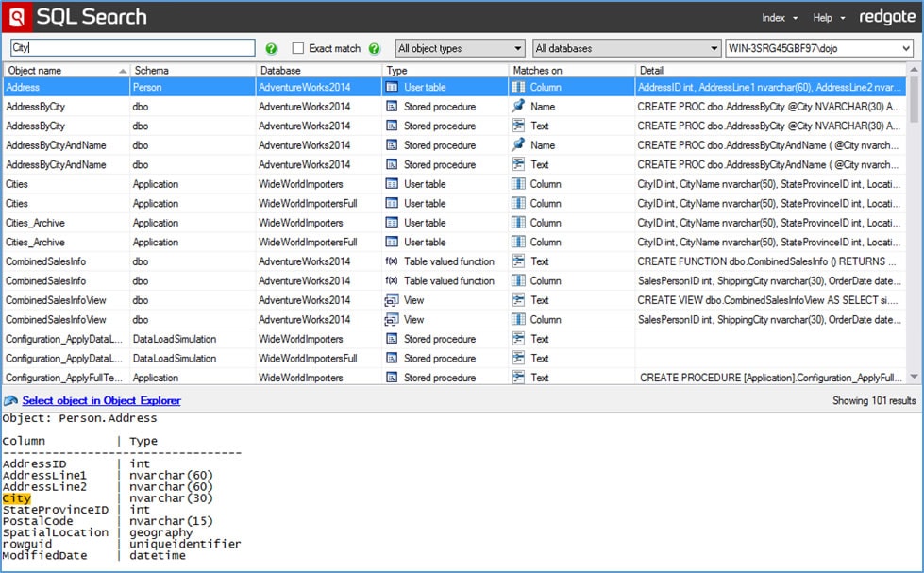Screen dimensions: 924x573
Task: Open the All object types dropdown
Action: (460, 48)
